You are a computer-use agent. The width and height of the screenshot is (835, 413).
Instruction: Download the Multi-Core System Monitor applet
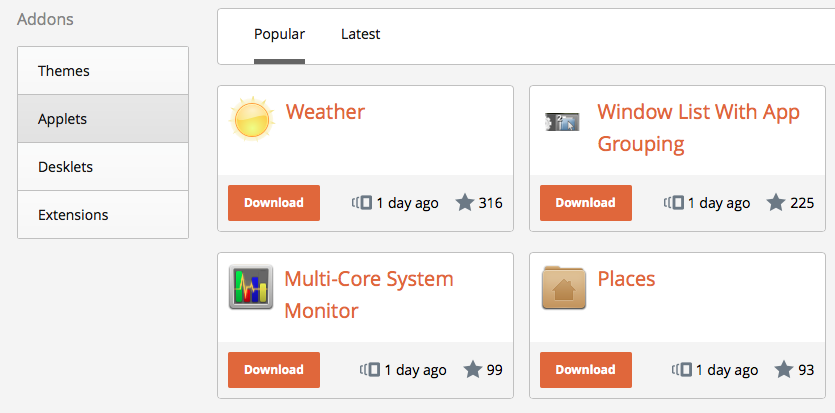tap(274, 370)
